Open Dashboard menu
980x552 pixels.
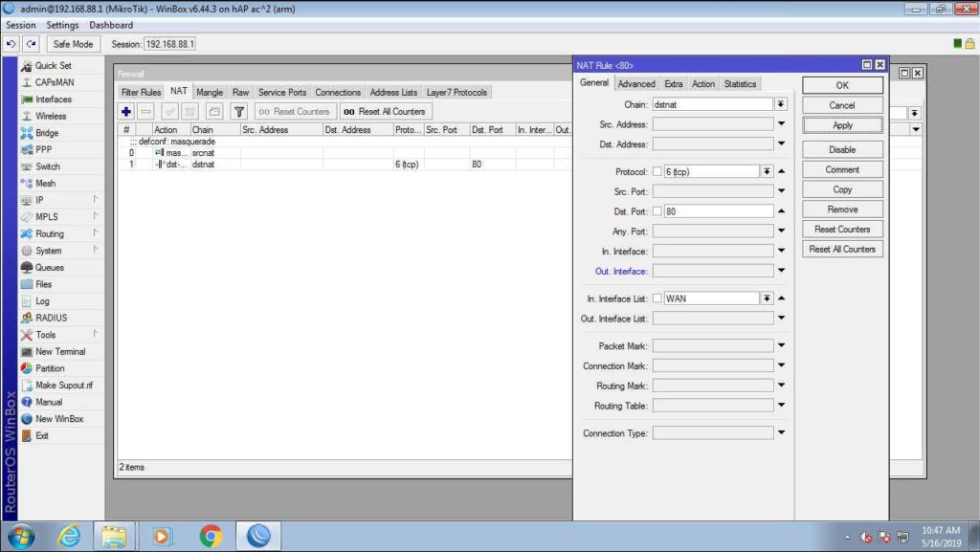point(111,26)
